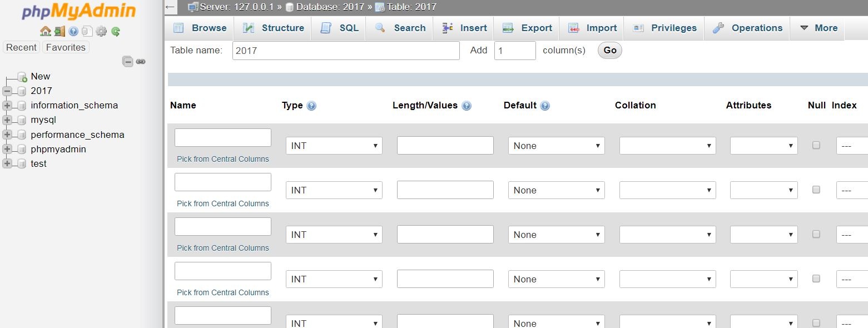This screenshot has width=868, height=328.
Task: Click help icon beside Length/Values header
Action: [467, 106]
